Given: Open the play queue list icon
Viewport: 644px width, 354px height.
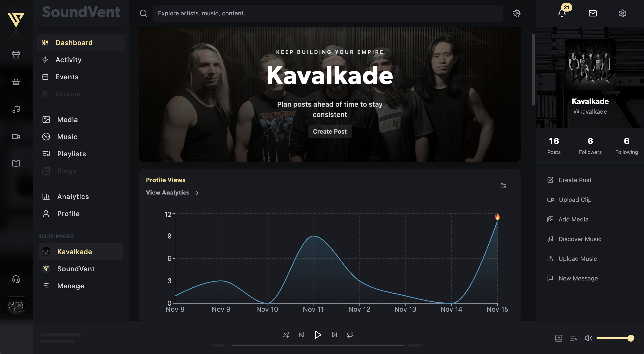Looking at the screenshot, I should (x=574, y=338).
